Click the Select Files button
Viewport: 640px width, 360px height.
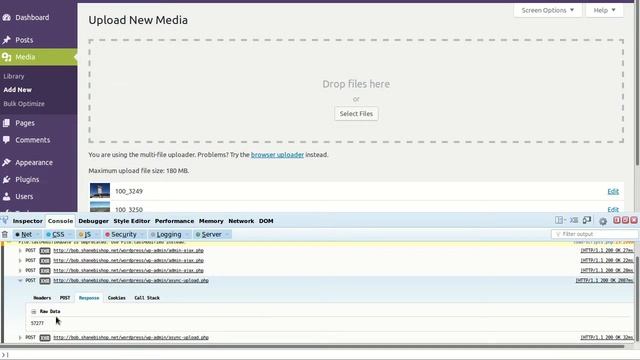(x=356, y=113)
